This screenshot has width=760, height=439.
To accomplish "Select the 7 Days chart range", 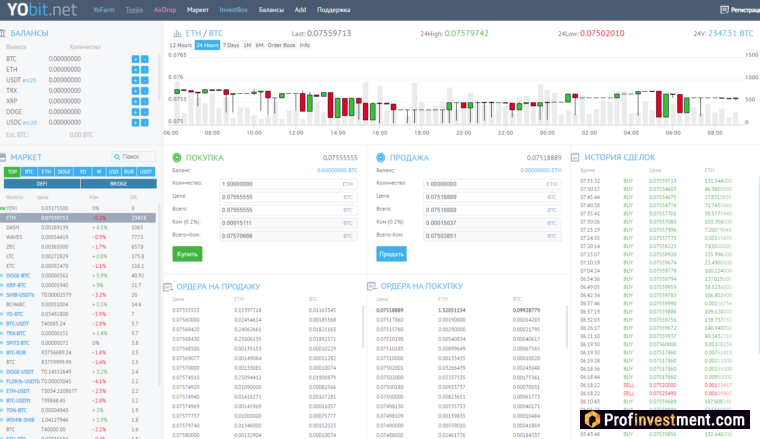I will click(230, 45).
